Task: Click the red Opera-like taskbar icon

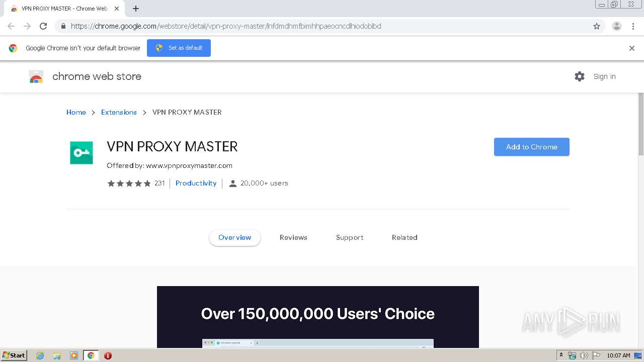Action: tap(108, 355)
